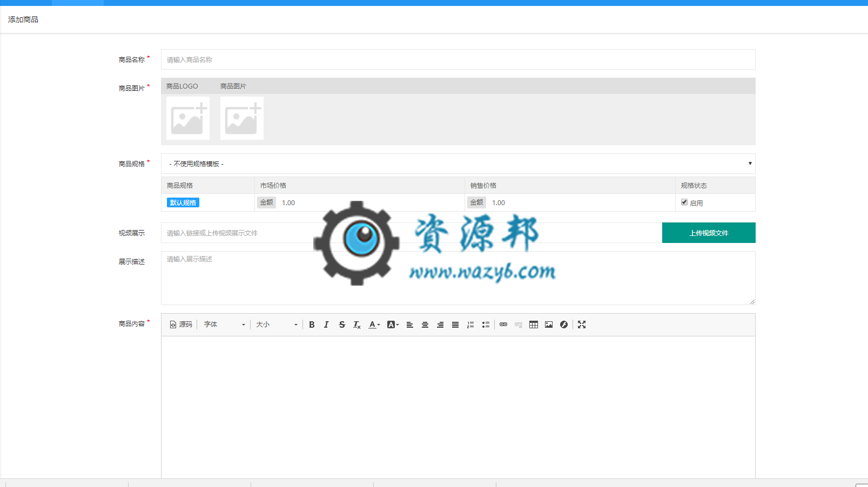Click the unlink icon

tap(519, 324)
